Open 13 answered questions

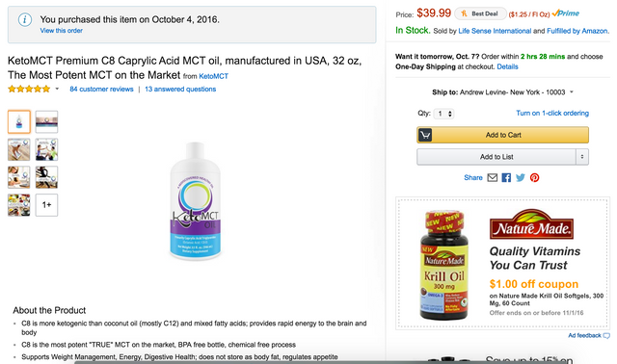pyautogui.click(x=180, y=90)
